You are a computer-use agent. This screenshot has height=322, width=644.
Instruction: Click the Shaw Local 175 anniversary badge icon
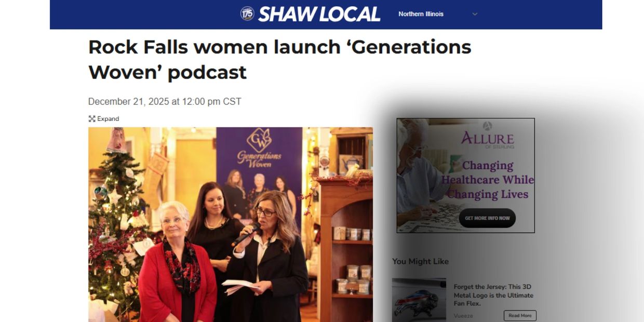click(247, 14)
